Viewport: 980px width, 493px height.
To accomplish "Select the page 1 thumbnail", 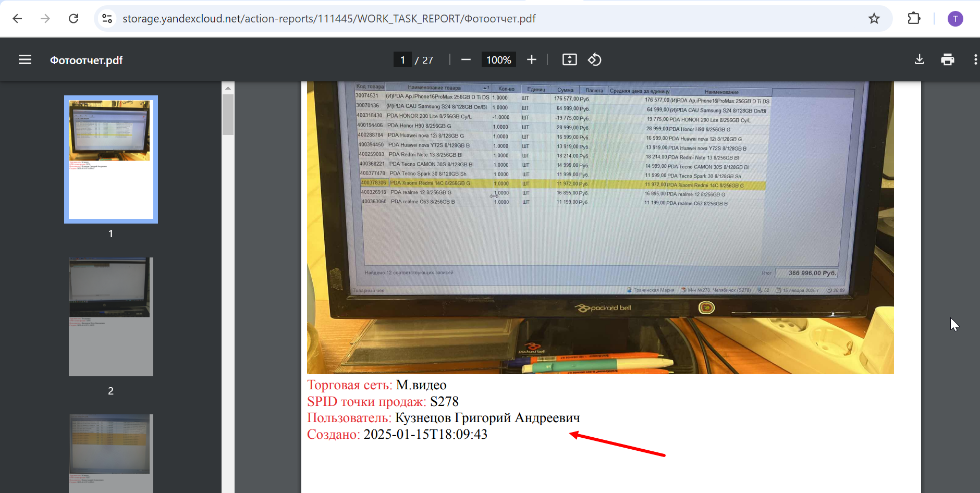I will (111, 159).
